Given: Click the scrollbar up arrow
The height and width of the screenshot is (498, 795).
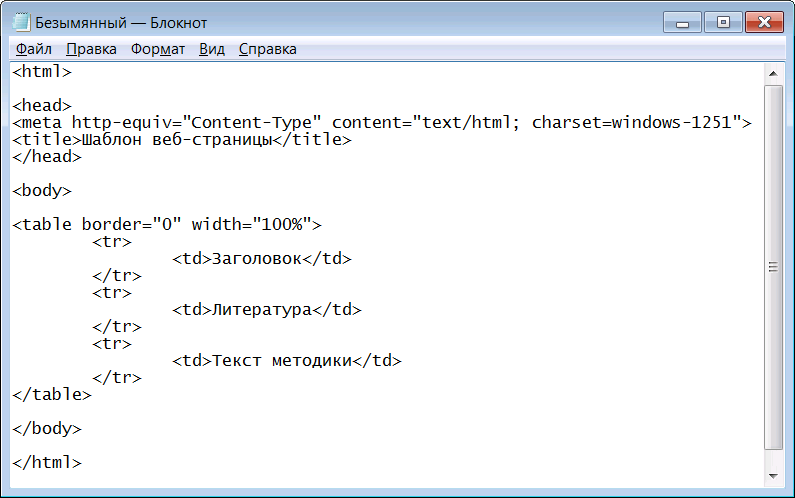Looking at the screenshot, I should click(x=773, y=74).
